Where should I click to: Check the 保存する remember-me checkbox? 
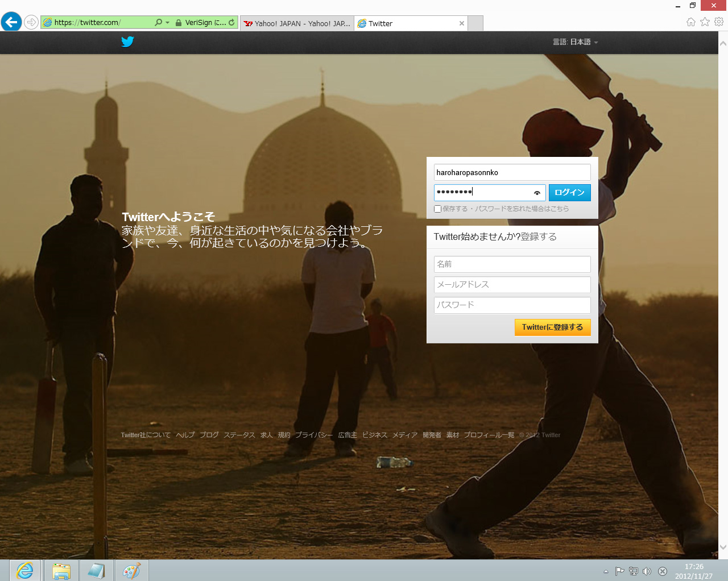click(x=437, y=209)
